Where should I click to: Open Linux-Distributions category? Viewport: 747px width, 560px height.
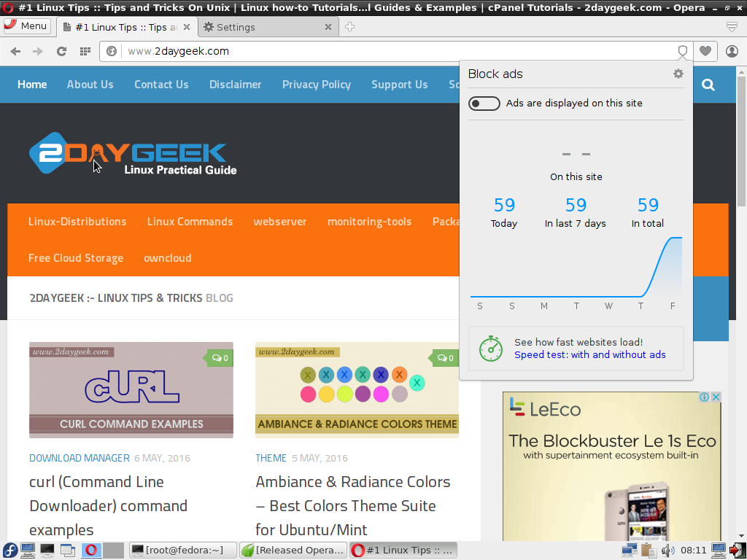point(77,222)
